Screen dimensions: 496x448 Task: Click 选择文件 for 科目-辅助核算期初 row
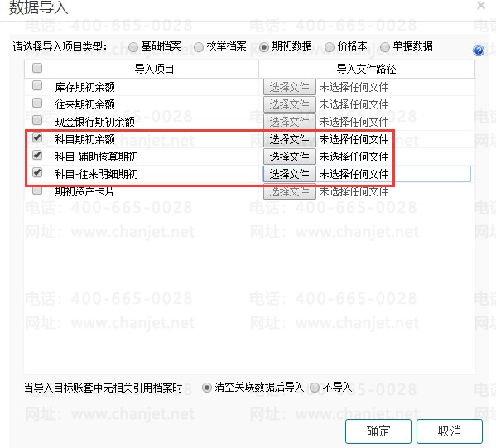290,157
